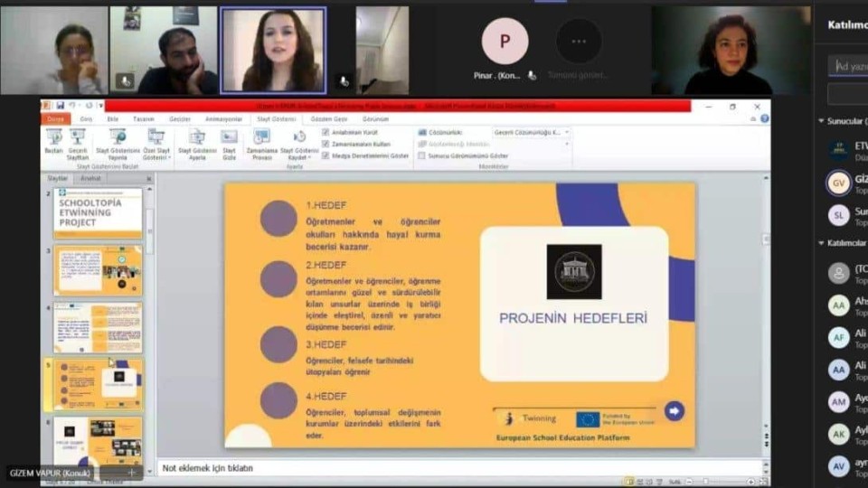Select the Slaytlar pane tab
Image resolution: width=868 pixels, height=488 pixels.
tap(57, 178)
